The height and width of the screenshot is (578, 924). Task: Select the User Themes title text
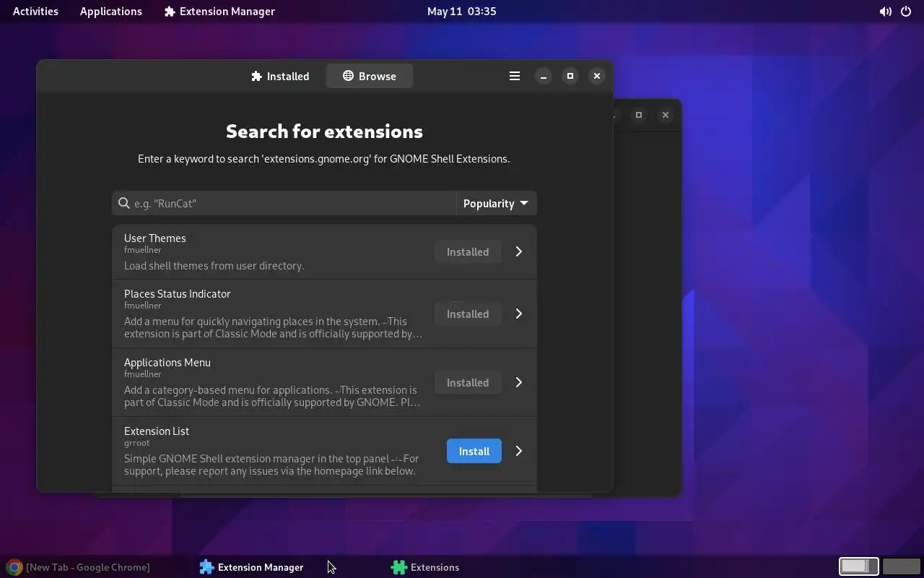[x=155, y=238]
